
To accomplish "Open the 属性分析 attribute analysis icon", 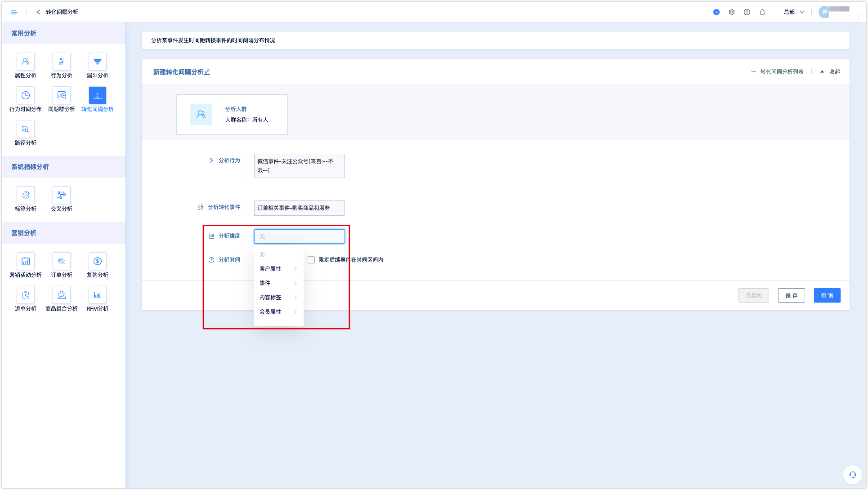I will point(26,62).
